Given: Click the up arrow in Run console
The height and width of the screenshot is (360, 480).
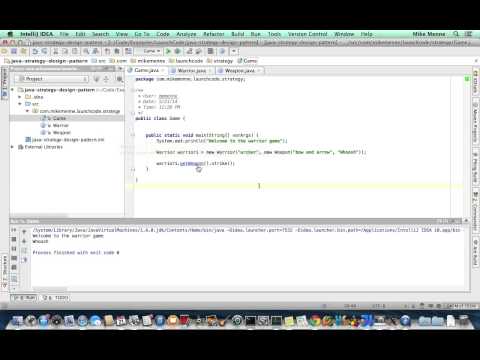Looking at the screenshot, I should (x=24, y=232).
